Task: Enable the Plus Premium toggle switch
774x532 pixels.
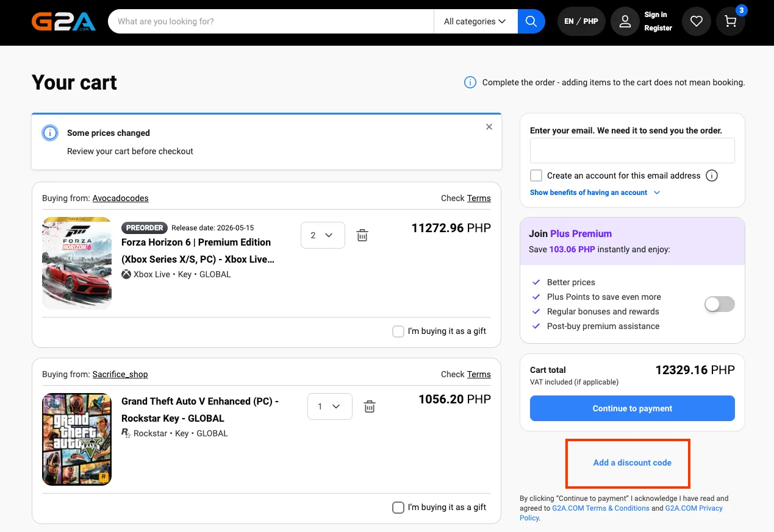Action: tap(720, 304)
